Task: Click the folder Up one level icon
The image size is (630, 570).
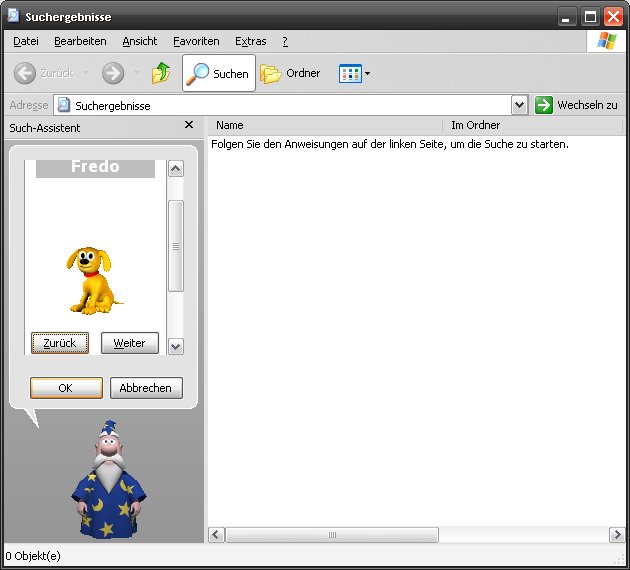Action: 160,73
